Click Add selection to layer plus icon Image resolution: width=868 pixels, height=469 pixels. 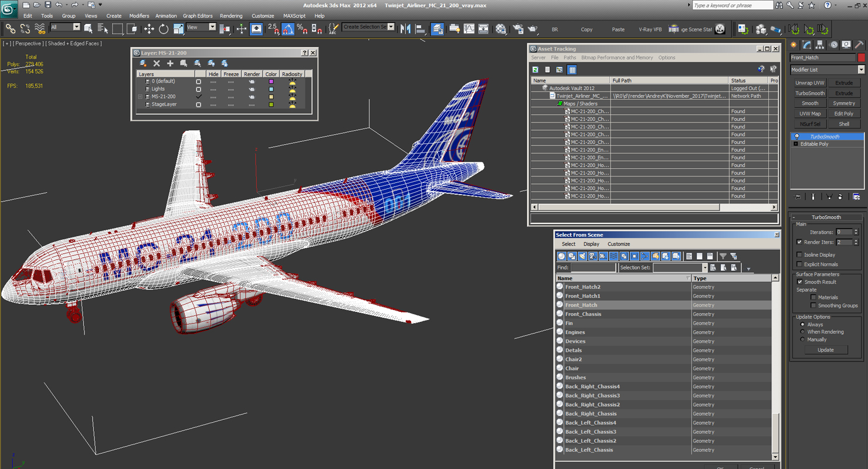170,63
